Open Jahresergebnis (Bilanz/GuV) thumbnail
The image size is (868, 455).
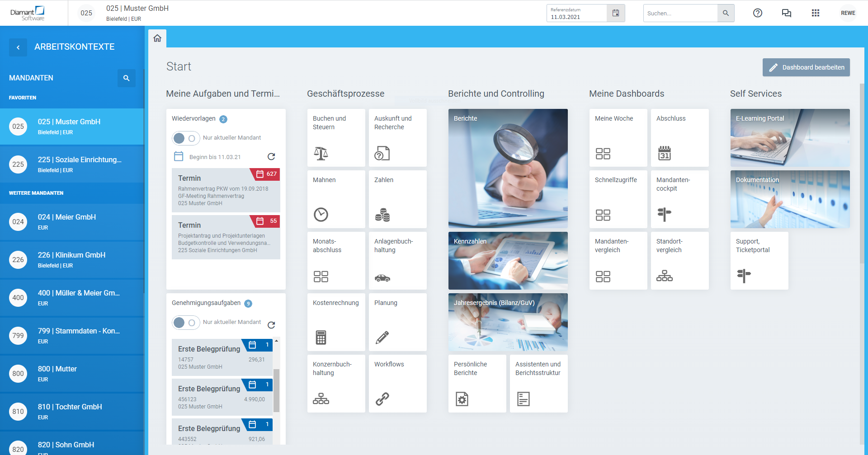click(x=508, y=322)
